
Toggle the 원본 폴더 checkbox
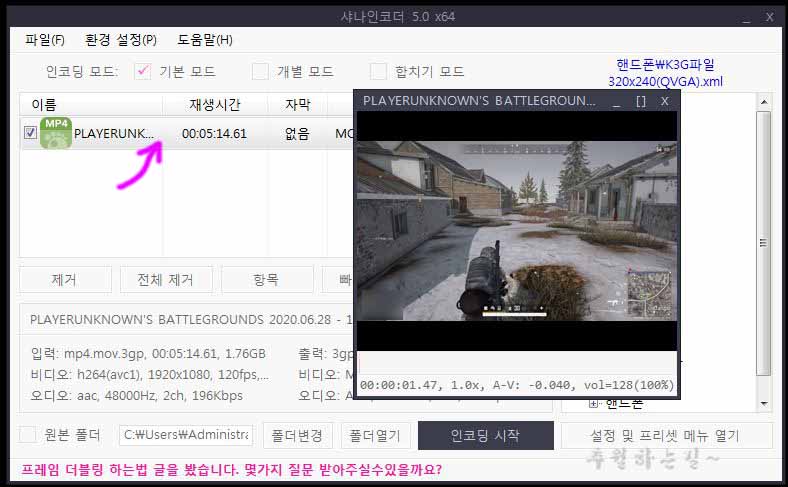[28, 434]
